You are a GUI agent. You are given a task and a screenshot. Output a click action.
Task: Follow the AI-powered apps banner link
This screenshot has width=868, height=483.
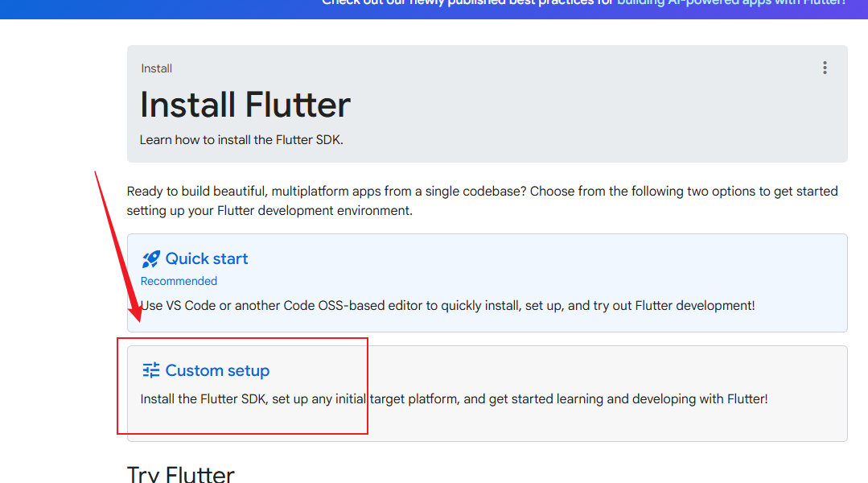pyautogui.click(x=731, y=2)
